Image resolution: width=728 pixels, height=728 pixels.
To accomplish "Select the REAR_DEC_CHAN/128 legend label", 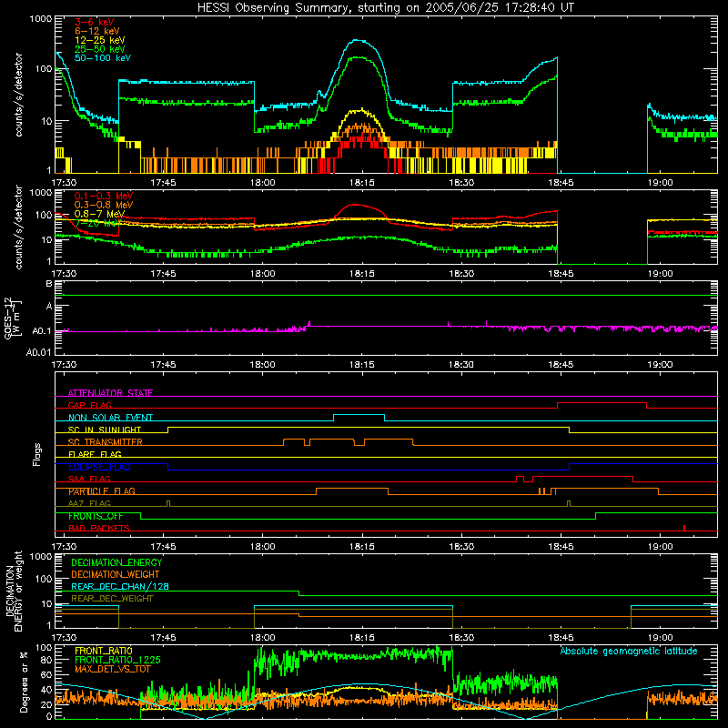I will 120,586.
